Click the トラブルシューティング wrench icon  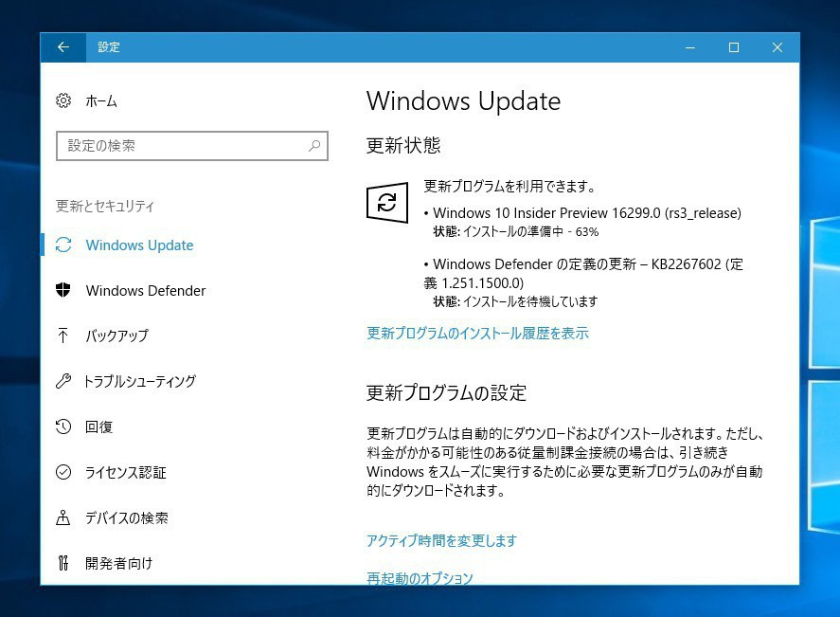point(63,381)
